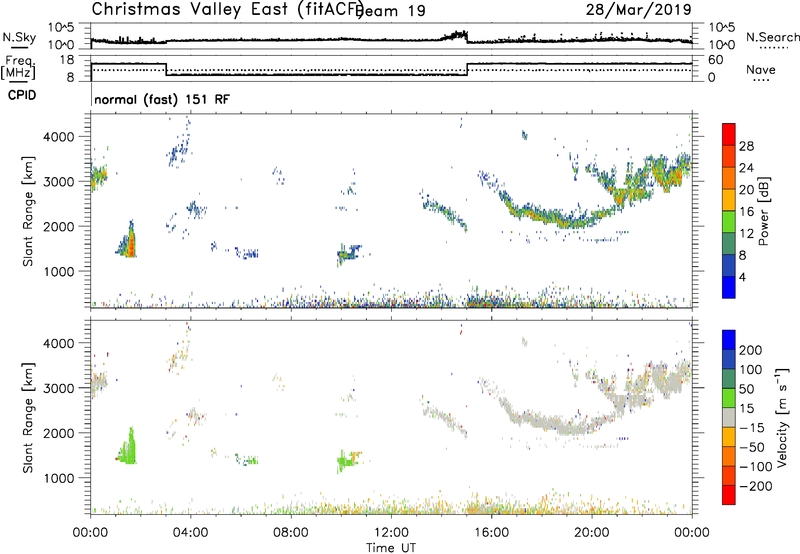Click the '4' tick on the Power scale
Image resolution: width=800 pixels, height=554 pixels.
(743, 277)
